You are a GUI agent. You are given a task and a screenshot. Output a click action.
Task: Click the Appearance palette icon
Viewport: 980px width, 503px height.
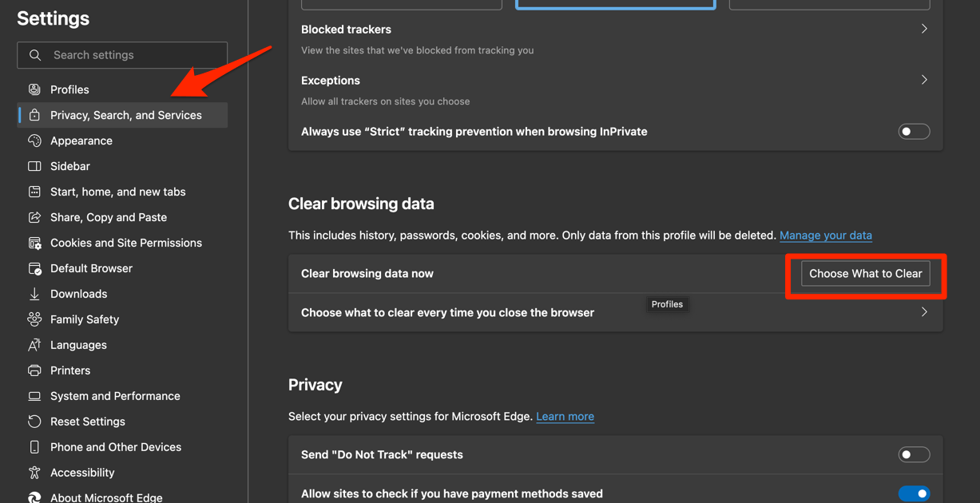coord(34,141)
